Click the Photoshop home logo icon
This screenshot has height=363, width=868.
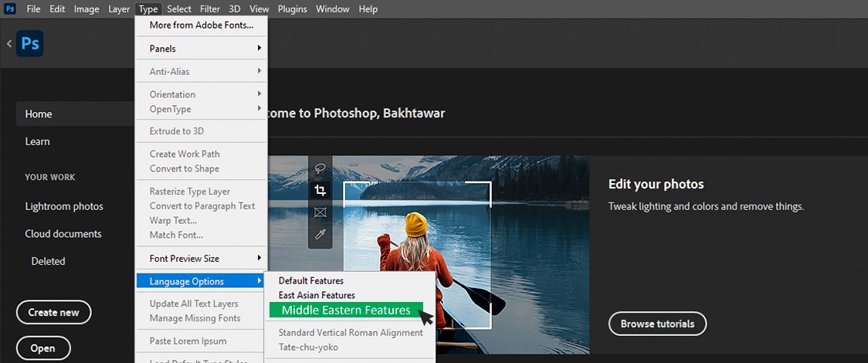(30, 44)
